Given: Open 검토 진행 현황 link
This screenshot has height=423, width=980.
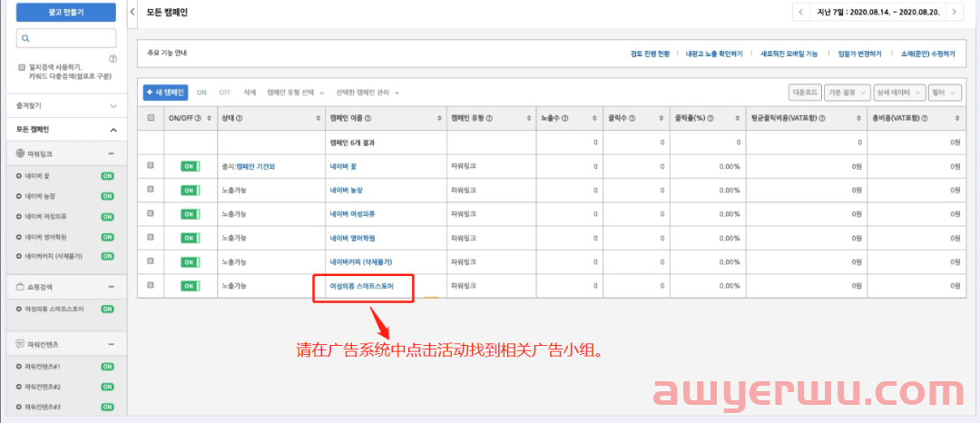Looking at the screenshot, I should tap(650, 54).
